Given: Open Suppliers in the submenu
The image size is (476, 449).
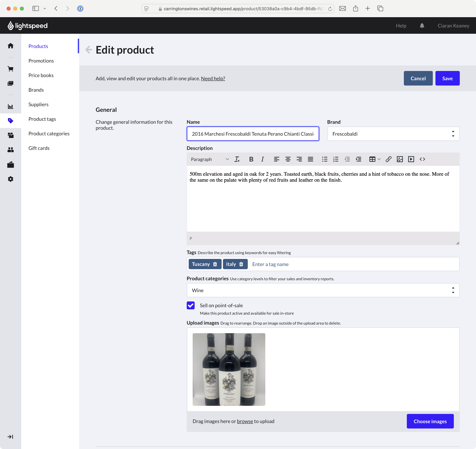Looking at the screenshot, I should click(x=39, y=104).
